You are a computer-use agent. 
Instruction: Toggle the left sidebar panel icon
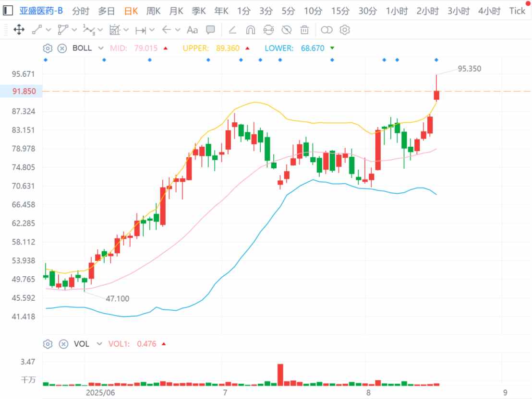pos(8,11)
